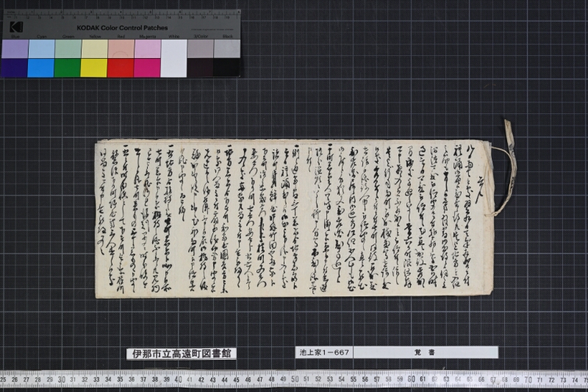588x392 pixels.
Task: Click the 伊那市立高遠町図書館 label
Action: pyautogui.click(x=181, y=354)
